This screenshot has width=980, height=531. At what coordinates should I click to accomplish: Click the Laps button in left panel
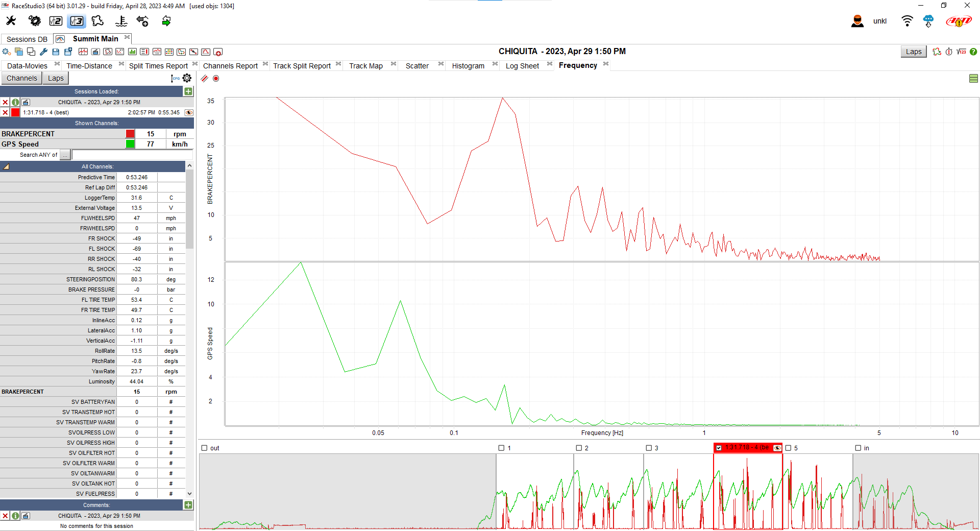pyautogui.click(x=56, y=78)
